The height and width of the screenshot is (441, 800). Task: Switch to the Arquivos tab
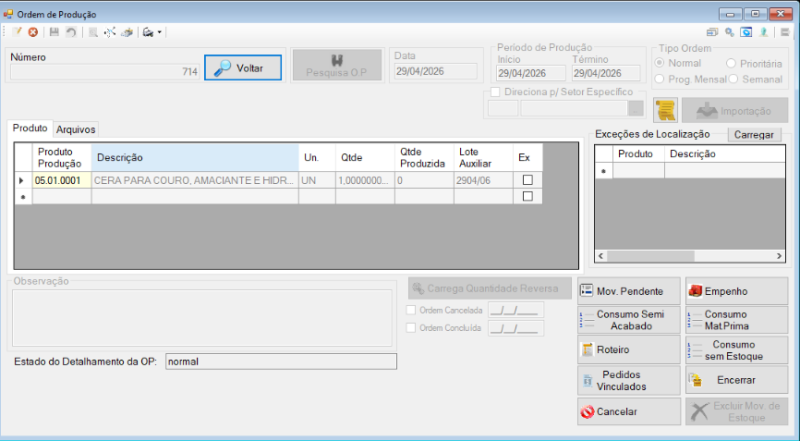[x=76, y=129]
